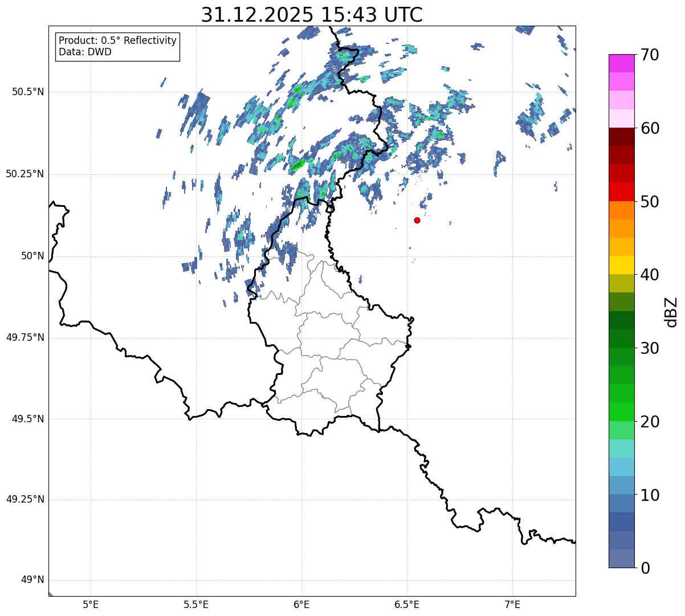This screenshot has height=616, width=685.
Task: Click the '49.5°N' latitude label
Action: (x=27, y=419)
